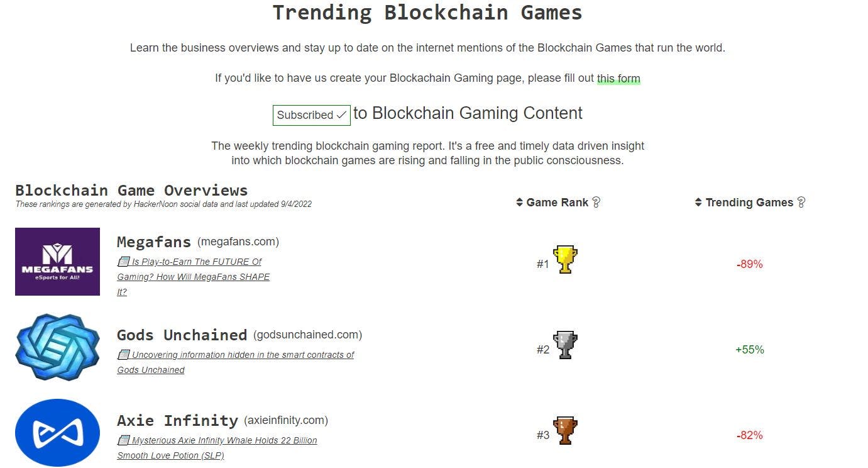Select the Trending Games column header
Image resolution: width=868 pixels, height=468 pixels.
pos(752,202)
